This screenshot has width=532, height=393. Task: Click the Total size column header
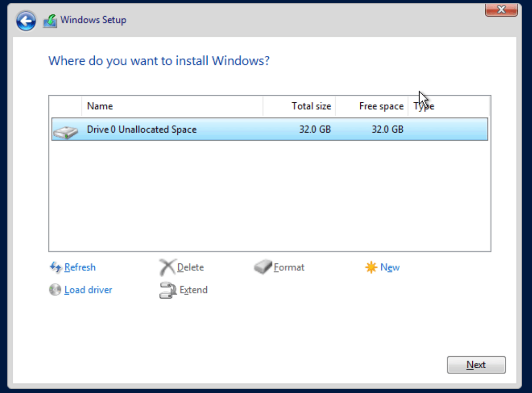point(311,106)
